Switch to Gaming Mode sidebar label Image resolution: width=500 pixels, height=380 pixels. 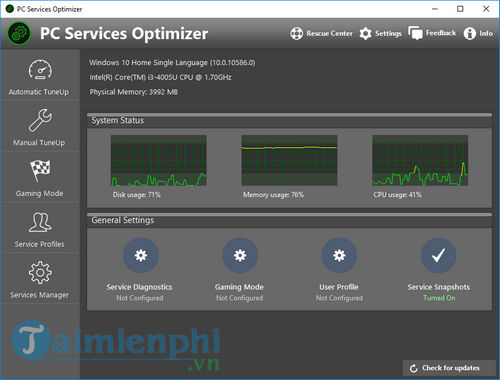click(x=39, y=193)
